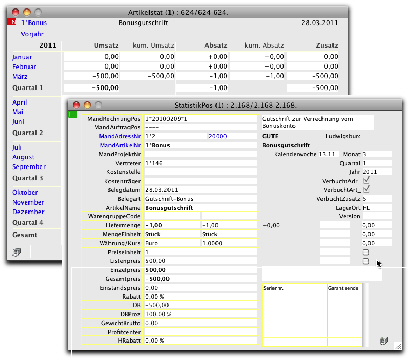This screenshot has height=361, width=416.
Task: Click the DBProz field
Action: 200,314
